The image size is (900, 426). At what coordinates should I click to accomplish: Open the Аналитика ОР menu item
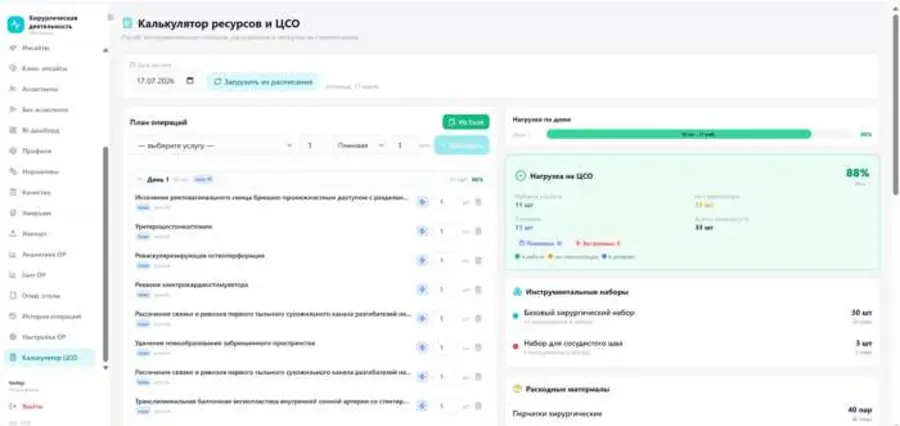tap(50, 254)
